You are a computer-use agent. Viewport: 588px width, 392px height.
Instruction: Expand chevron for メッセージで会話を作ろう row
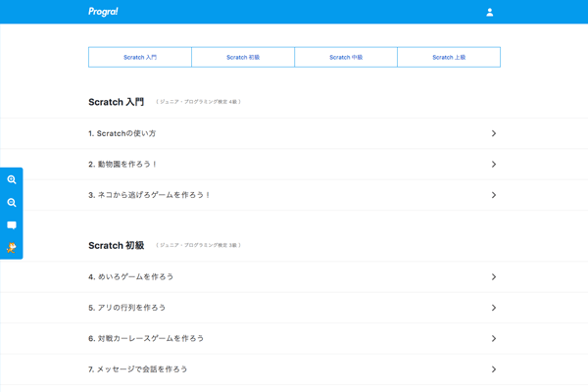coord(494,369)
